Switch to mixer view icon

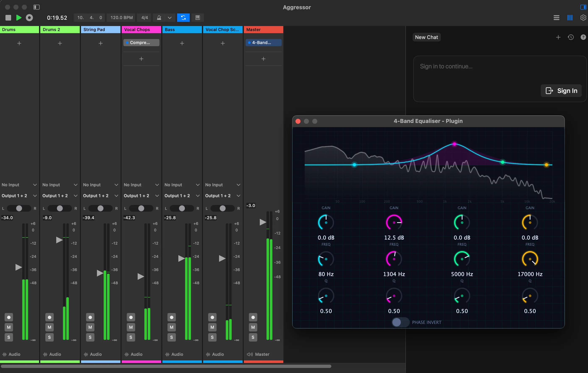coord(570,18)
